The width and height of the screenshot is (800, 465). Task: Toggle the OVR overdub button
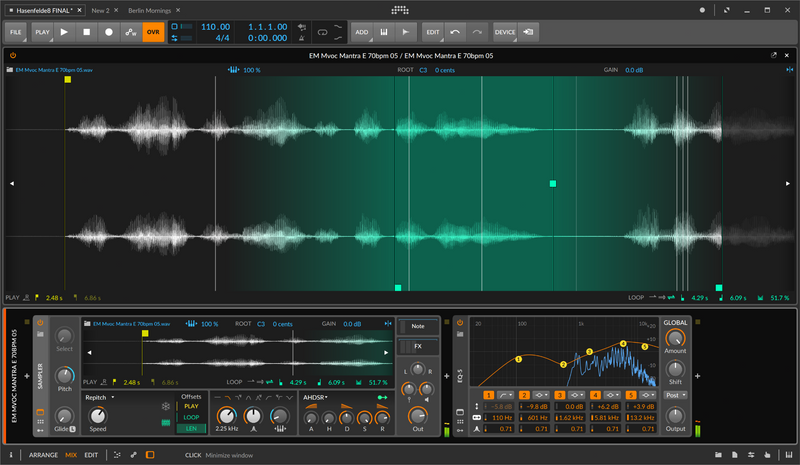(153, 32)
